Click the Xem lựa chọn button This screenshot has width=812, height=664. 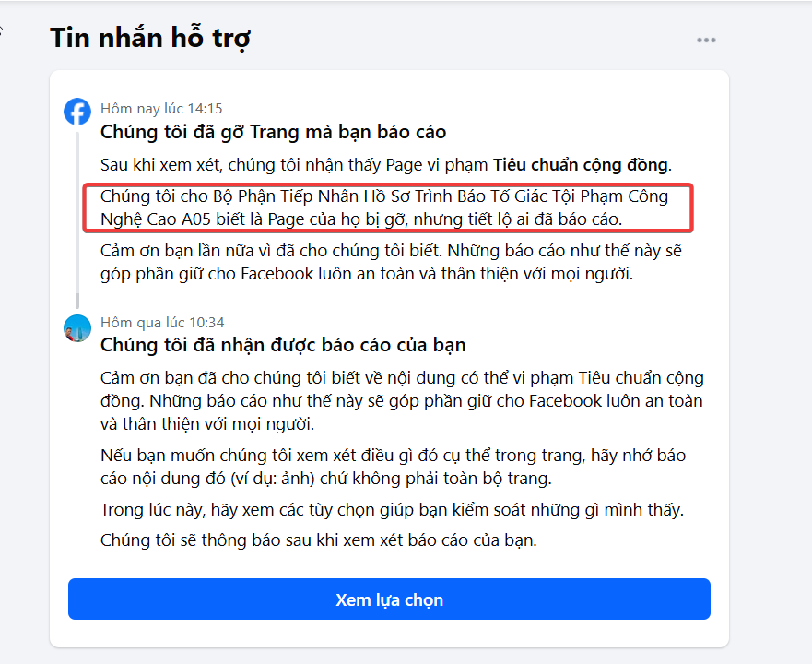point(389,599)
